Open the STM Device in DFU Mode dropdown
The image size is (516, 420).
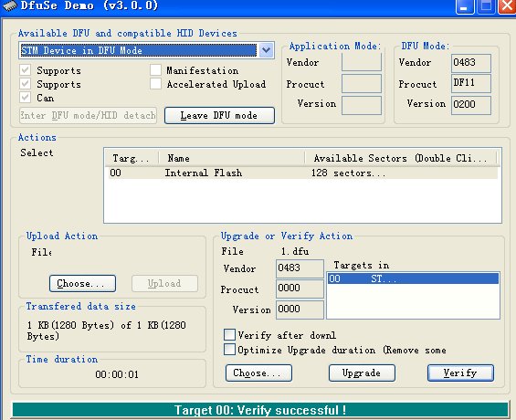coord(266,50)
